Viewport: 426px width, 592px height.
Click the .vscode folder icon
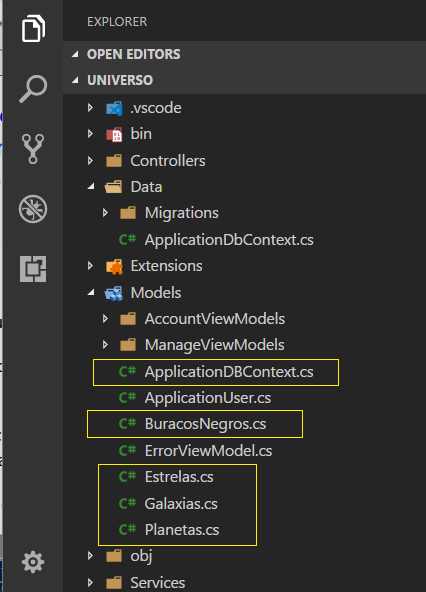click(114, 108)
